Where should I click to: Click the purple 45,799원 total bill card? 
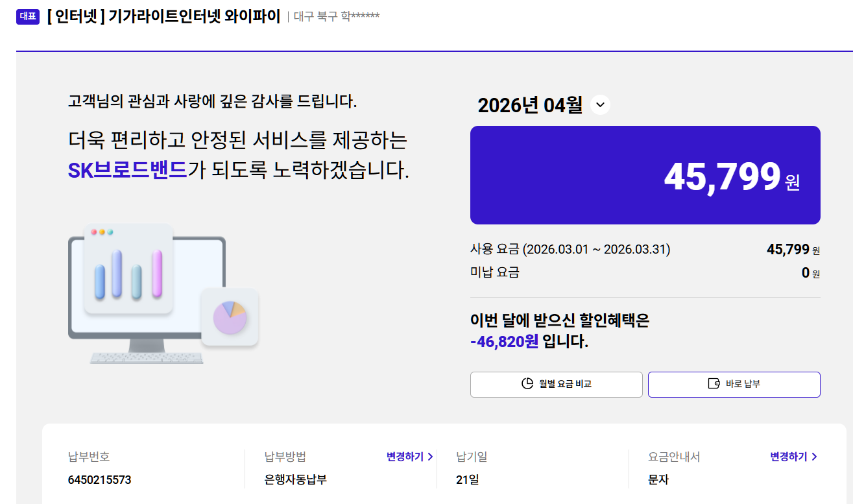pyautogui.click(x=645, y=175)
